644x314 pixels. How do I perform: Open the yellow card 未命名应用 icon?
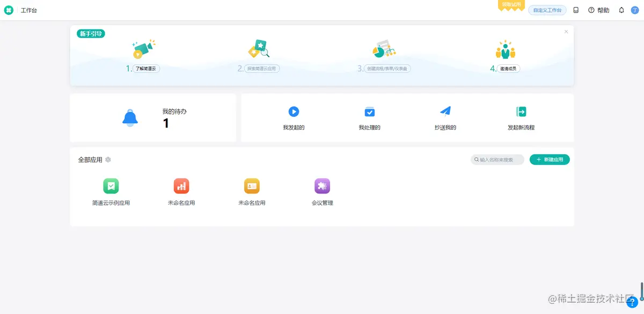tap(252, 186)
